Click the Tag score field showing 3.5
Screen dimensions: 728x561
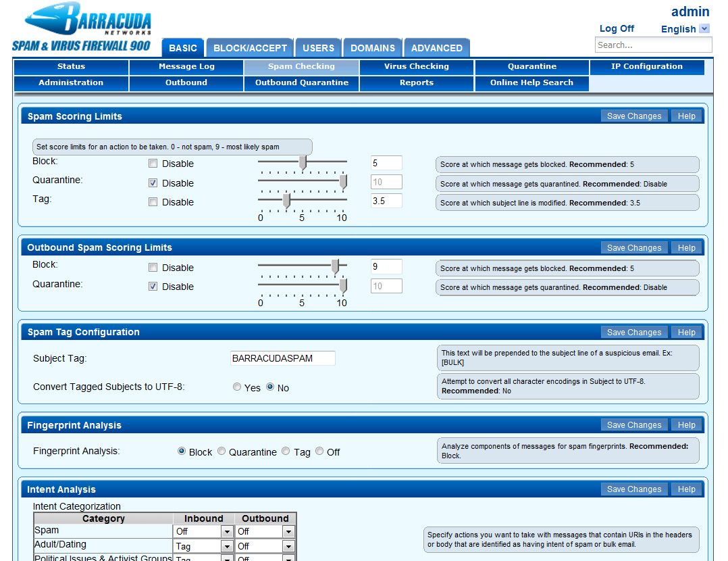point(386,201)
